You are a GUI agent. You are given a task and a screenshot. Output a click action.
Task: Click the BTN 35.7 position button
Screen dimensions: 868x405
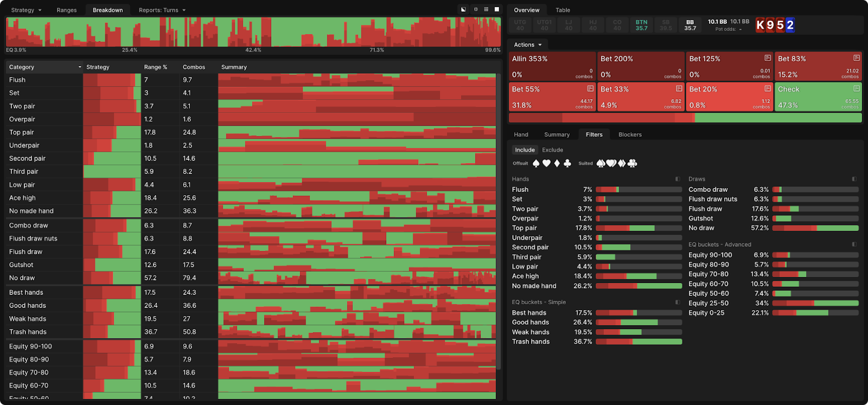(641, 25)
